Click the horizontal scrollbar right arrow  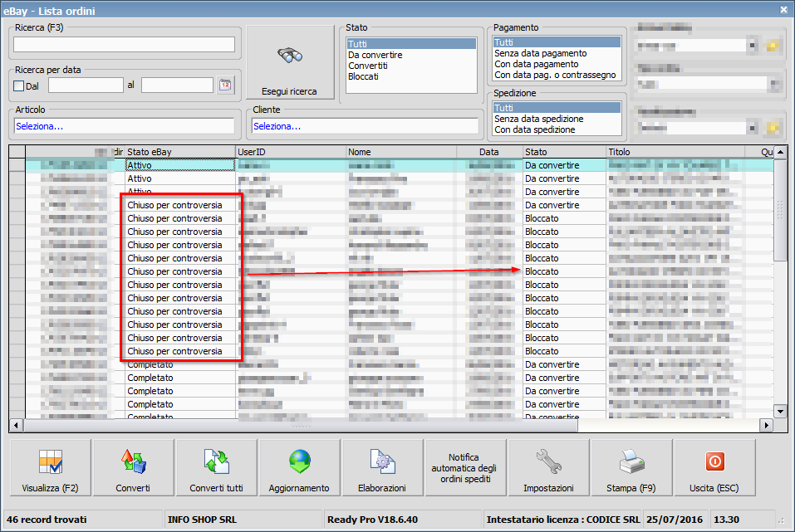pos(767,426)
